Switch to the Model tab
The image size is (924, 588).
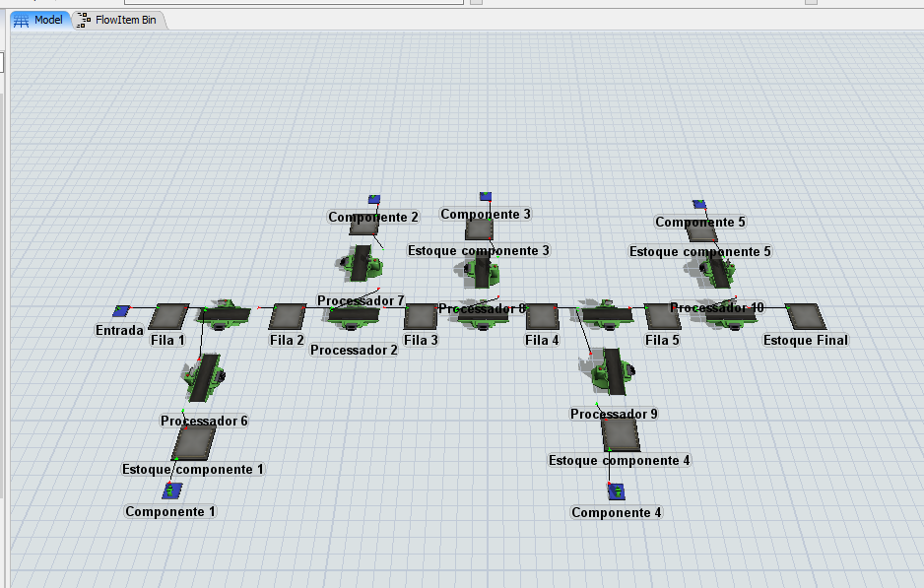click(39, 20)
